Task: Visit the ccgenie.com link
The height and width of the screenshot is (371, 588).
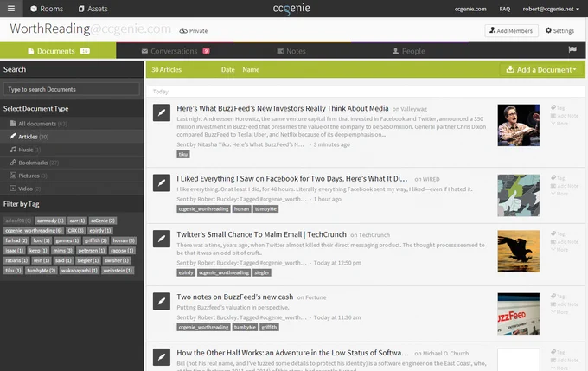Action: tap(470, 9)
